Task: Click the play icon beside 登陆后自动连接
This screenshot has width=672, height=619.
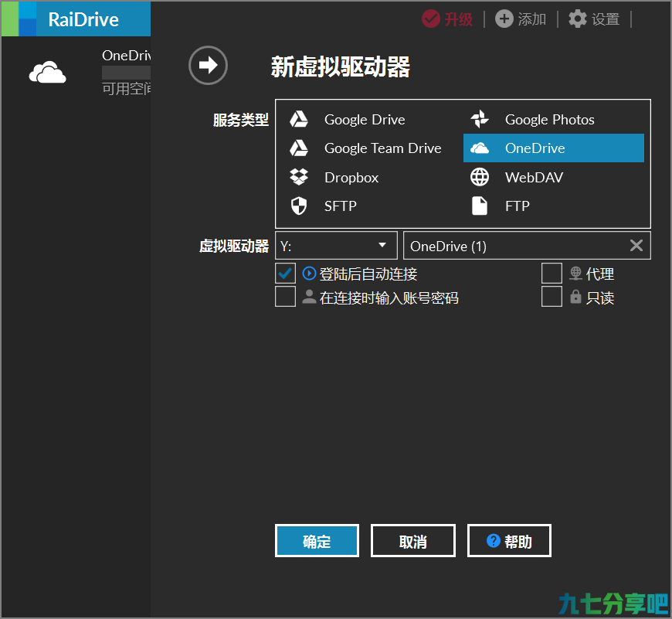Action: coord(310,274)
